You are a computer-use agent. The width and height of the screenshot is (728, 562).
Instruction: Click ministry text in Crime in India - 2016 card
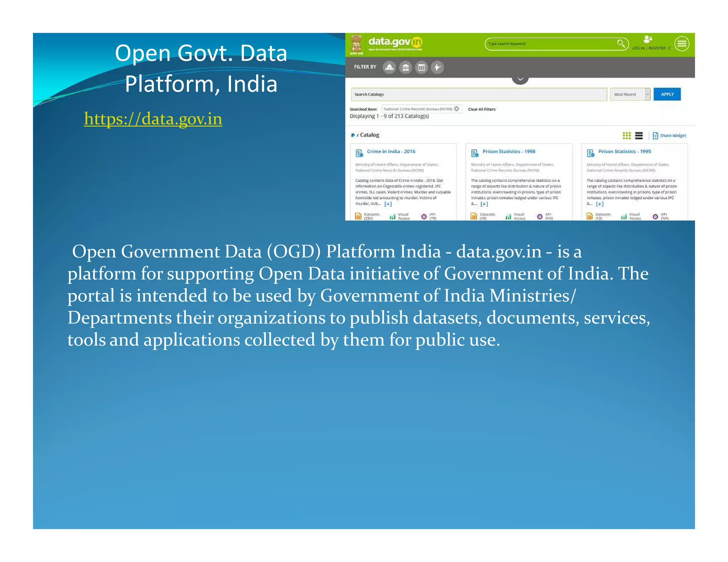click(397, 167)
